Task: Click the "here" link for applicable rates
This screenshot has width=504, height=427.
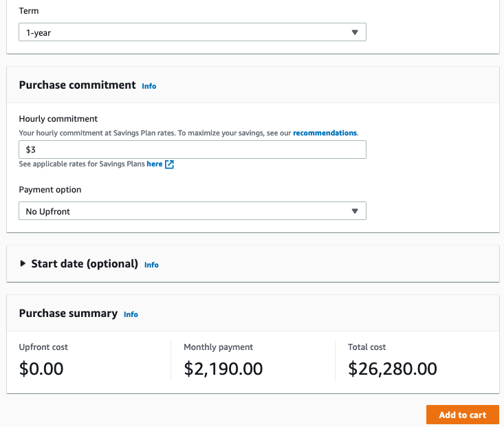Action: click(155, 164)
